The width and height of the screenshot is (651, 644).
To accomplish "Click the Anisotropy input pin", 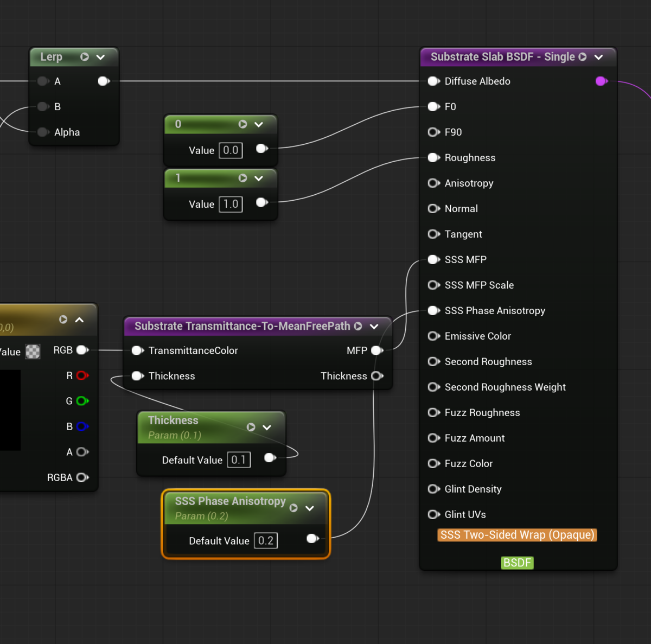I will click(x=433, y=183).
